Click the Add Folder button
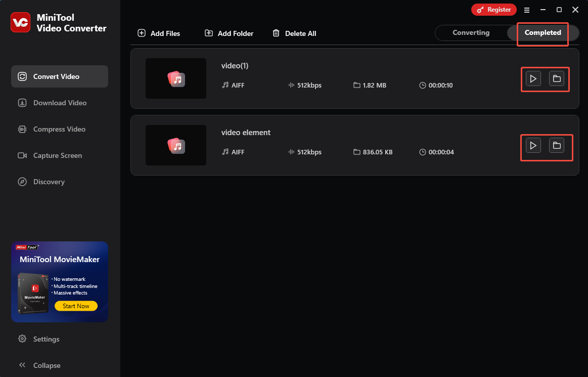The height and width of the screenshot is (377, 588). tap(229, 33)
